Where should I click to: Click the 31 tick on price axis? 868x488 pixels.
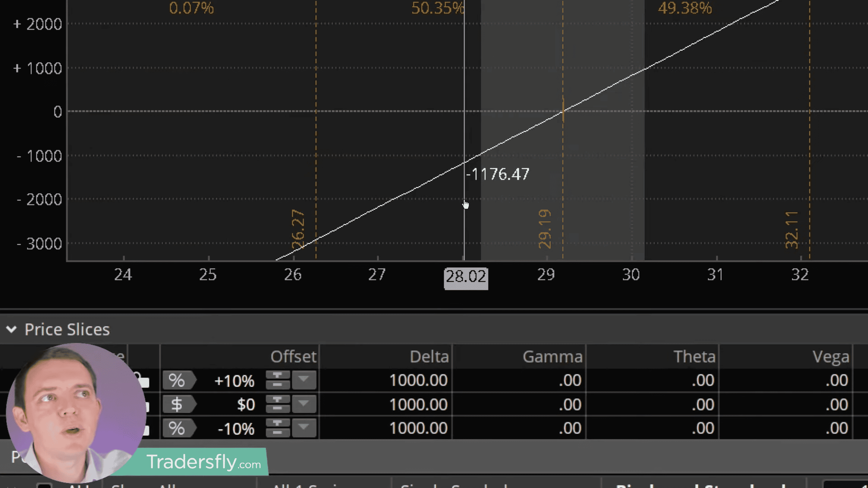click(x=715, y=275)
